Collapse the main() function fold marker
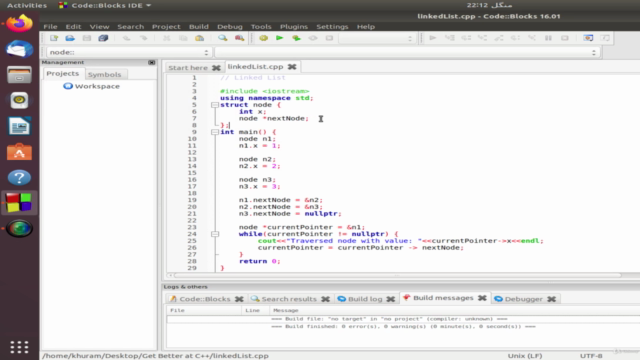The image size is (640, 360). click(x=215, y=132)
